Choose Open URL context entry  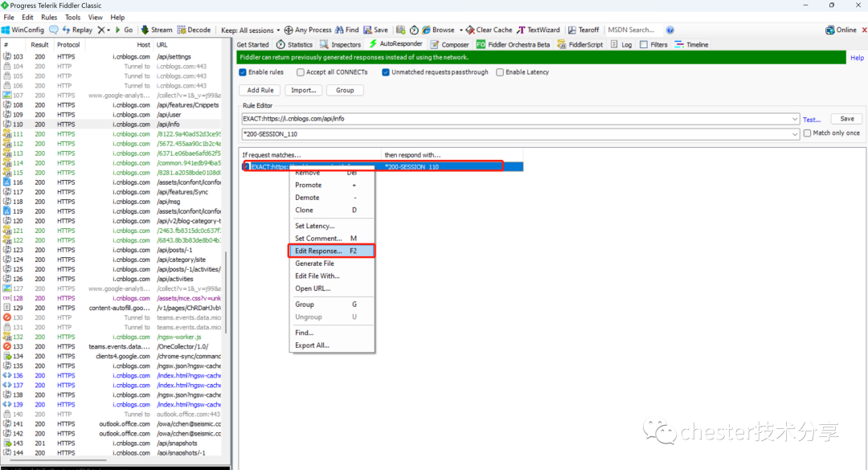pos(331,288)
